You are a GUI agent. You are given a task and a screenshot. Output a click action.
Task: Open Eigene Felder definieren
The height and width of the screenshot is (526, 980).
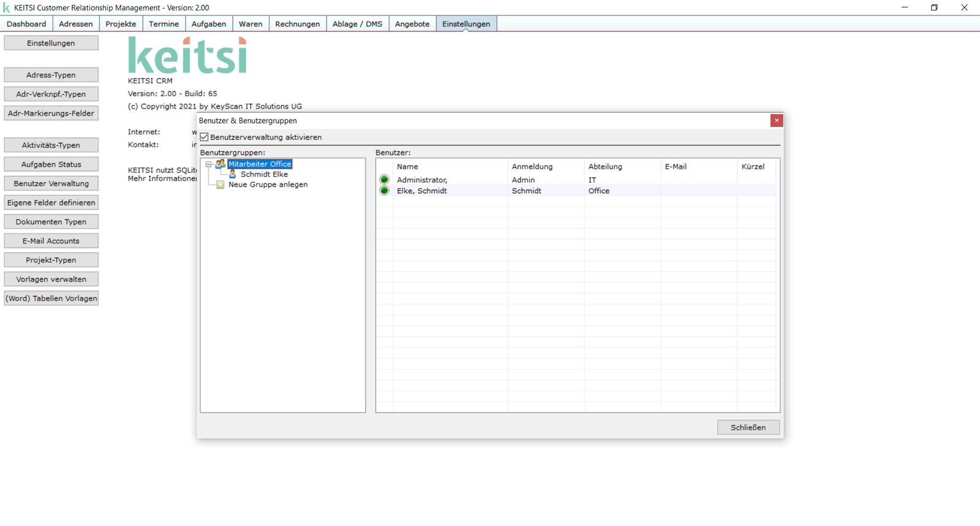click(51, 202)
